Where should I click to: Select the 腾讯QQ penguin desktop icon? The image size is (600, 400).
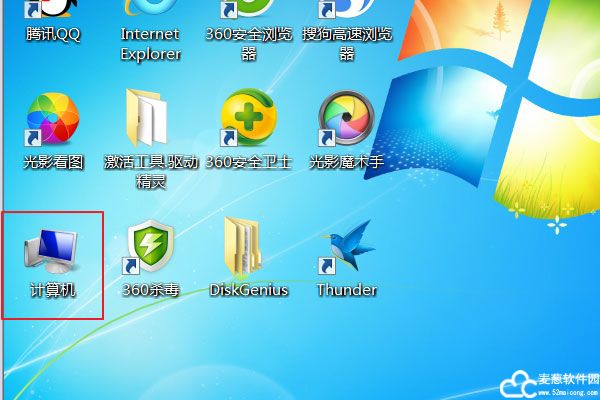pos(53,10)
